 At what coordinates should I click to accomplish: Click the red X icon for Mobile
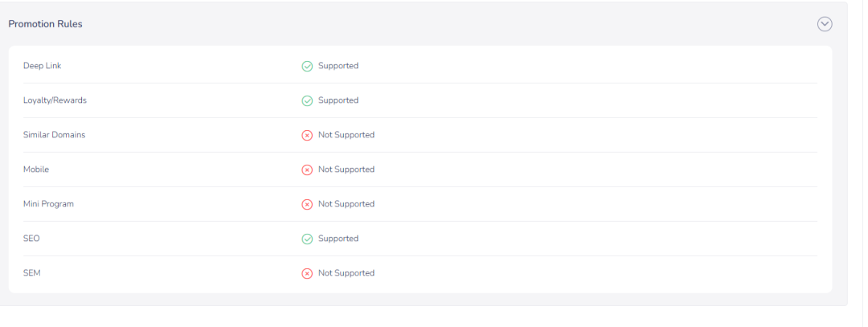point(307,170)
